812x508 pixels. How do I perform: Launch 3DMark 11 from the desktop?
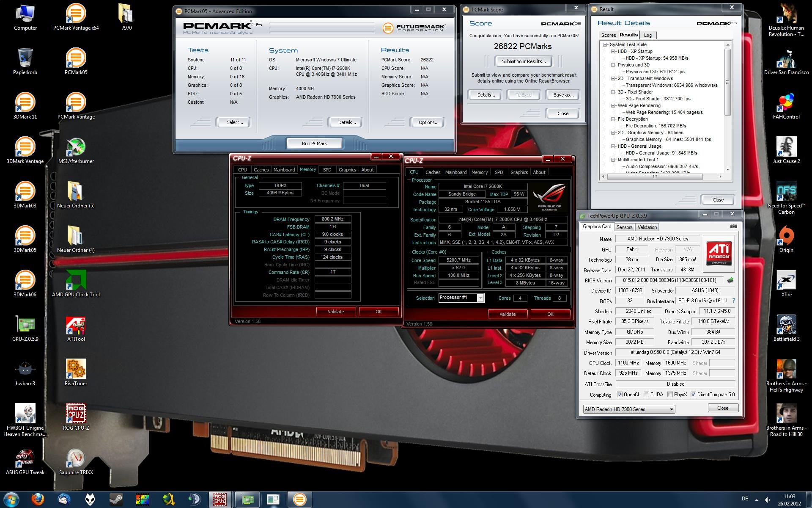25,106
